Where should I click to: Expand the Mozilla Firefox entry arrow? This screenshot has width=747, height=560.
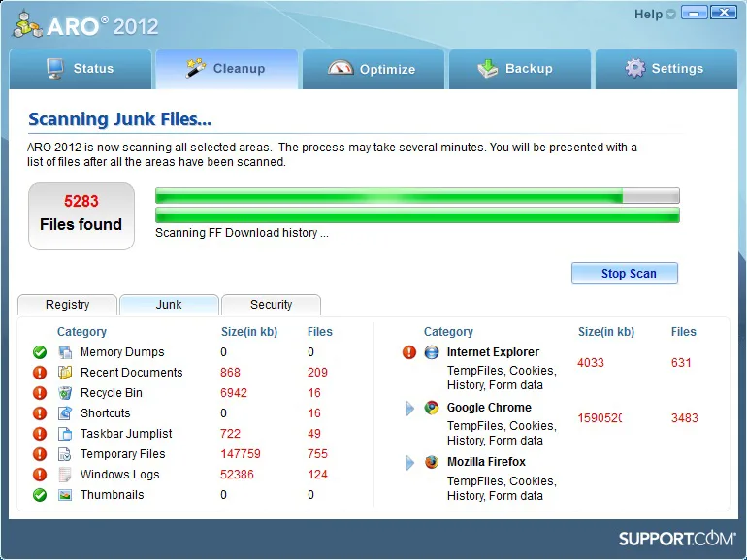point(409,463)
